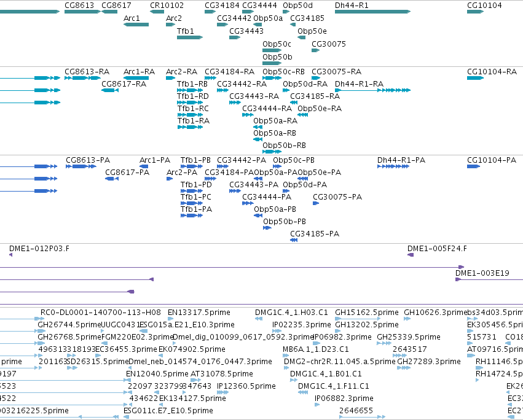Click the Tfb1 gene feature
Viewport: 523px width, 420px height.
(190, 37)
